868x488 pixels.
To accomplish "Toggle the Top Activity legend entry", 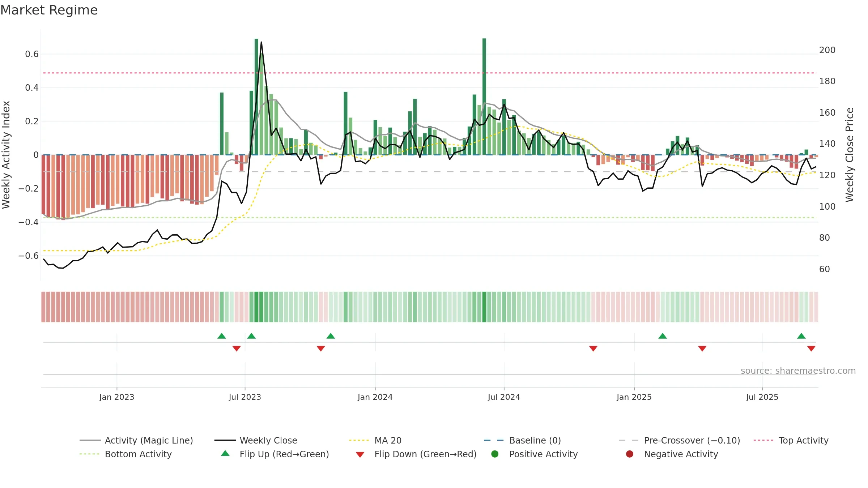I will point(791,440).
